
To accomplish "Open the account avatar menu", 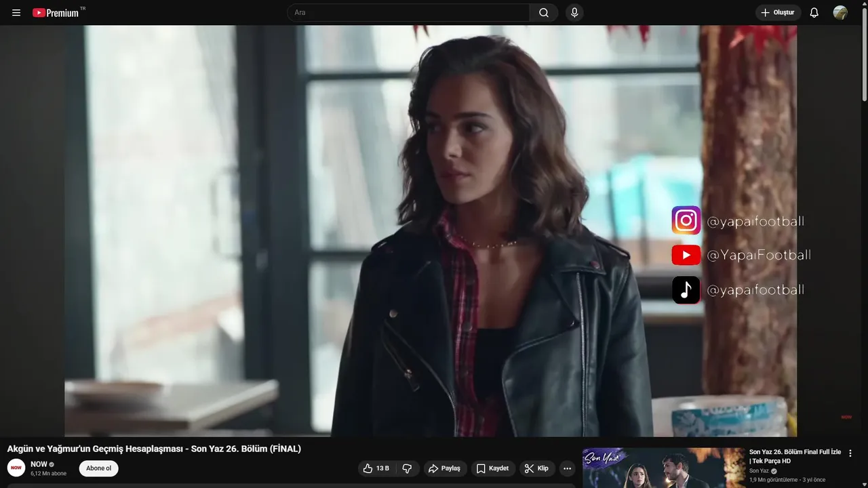I will 840,13.
